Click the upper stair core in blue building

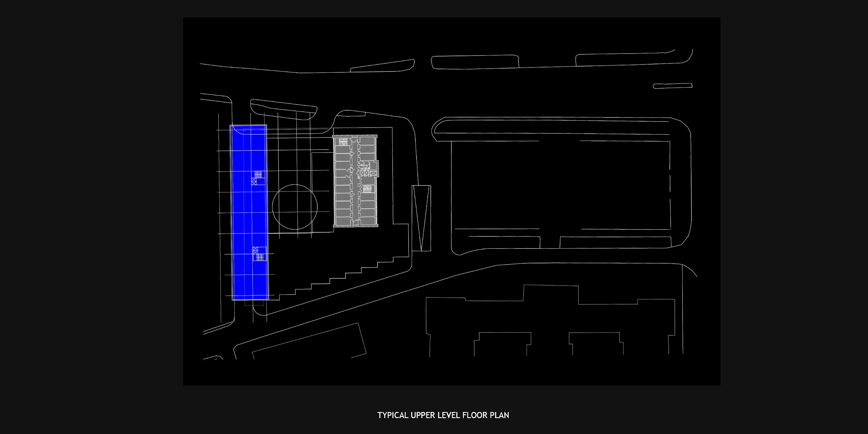pyautogui.click(x=258, y=178)
